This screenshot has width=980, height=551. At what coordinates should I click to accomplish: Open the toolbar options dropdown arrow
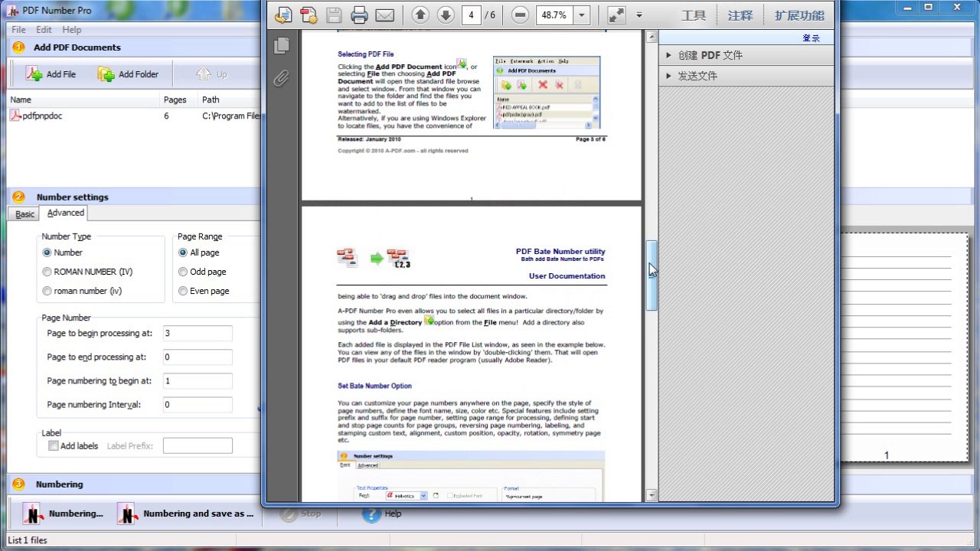click(x=639, y=15)
